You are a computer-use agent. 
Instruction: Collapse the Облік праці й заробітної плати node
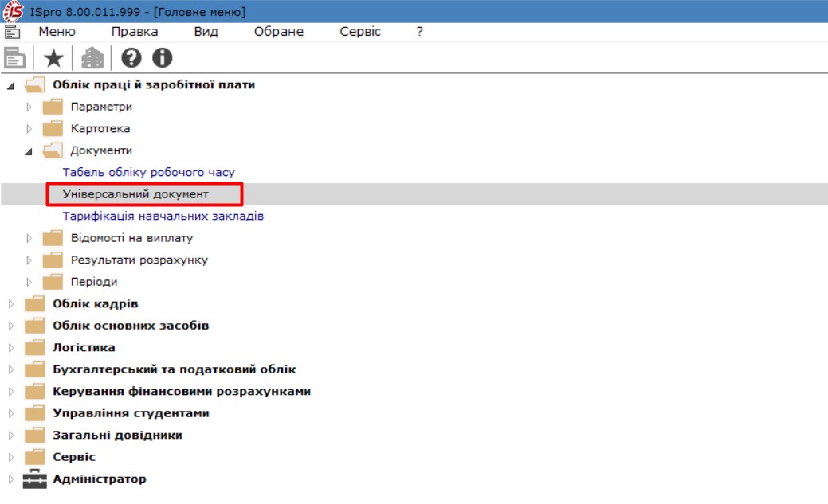click(x=10, y=85)
